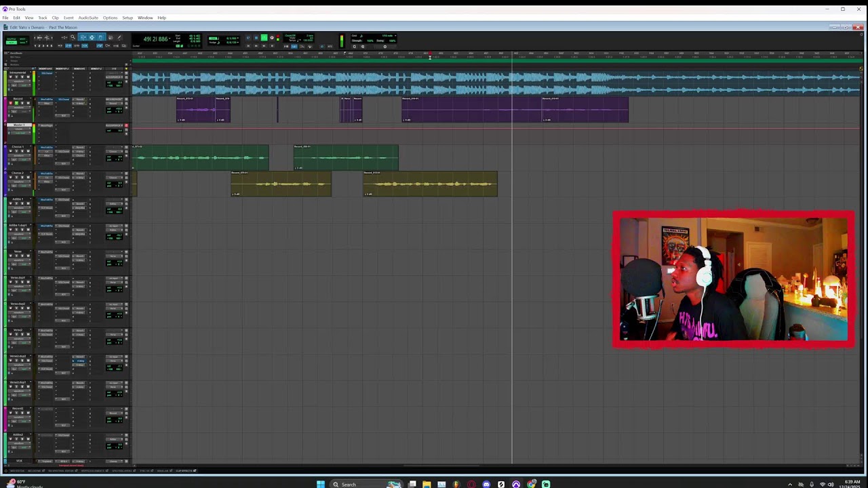This screenshot has width=868, height=488.
Task: Select the Adlibs 1.dup1 track name
Action: point(18,225)
